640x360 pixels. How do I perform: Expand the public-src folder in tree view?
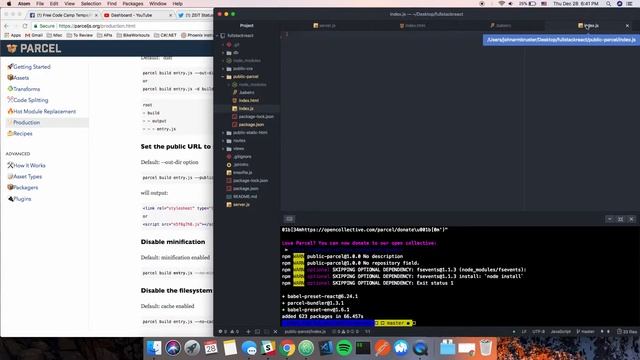[223, 69]
